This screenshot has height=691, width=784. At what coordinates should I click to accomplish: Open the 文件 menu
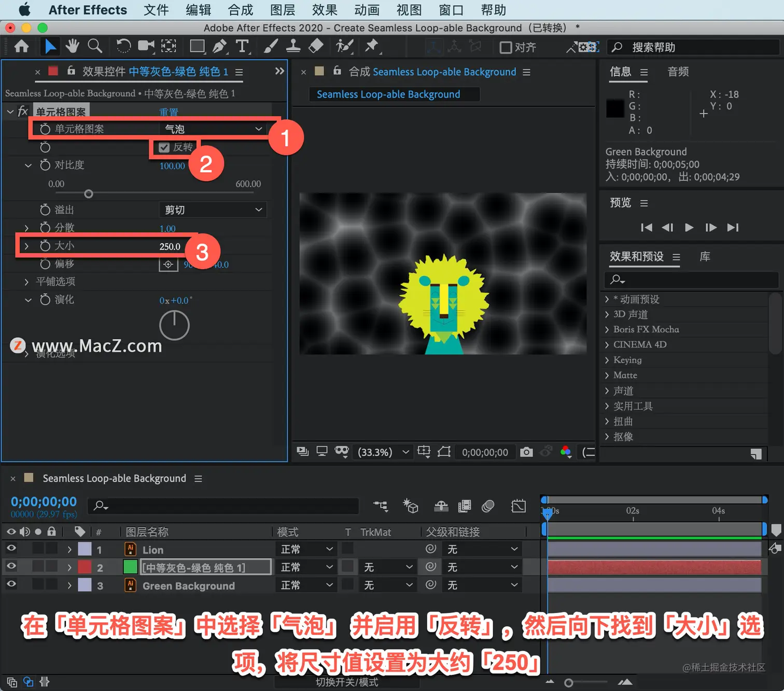click(x=156, y=10)
